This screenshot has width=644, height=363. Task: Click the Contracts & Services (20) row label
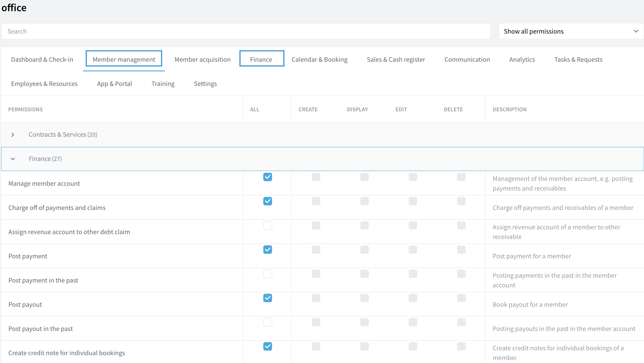coord(63,135)
